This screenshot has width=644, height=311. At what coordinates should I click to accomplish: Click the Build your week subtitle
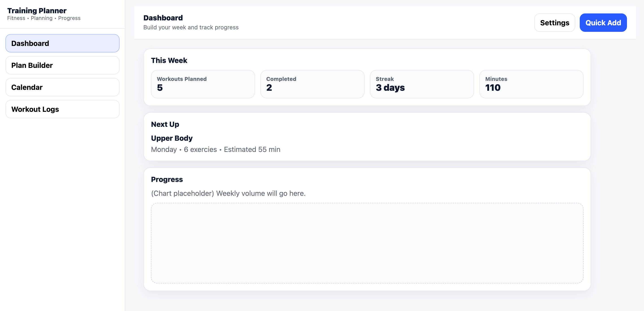click(191, 27)
